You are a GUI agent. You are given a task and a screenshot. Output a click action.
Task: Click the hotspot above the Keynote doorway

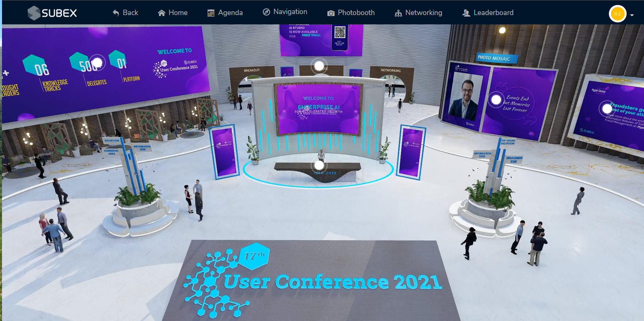click(319, 66)
